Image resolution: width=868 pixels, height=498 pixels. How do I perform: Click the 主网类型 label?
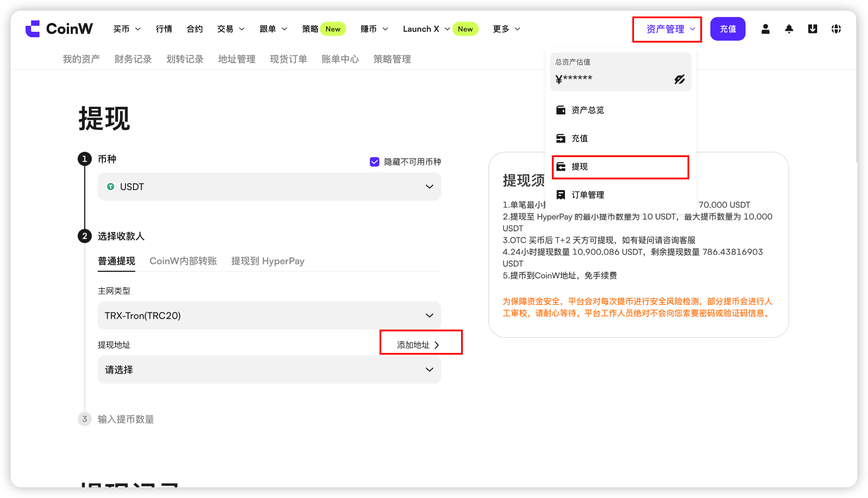pos(114,291)
